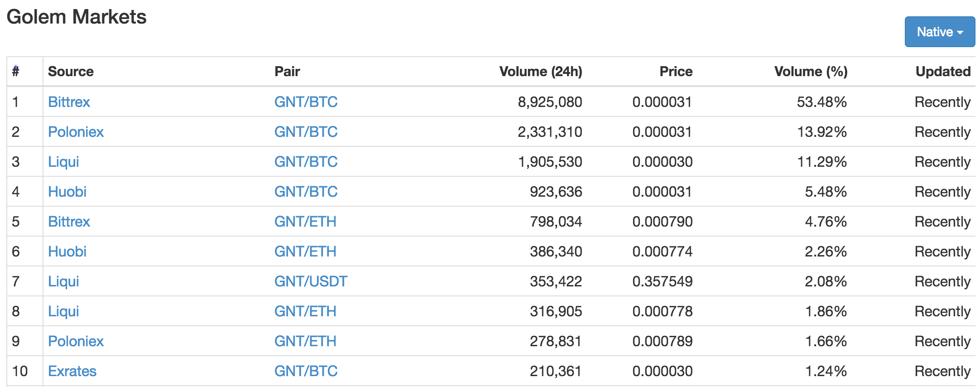Open the Native currency dropdown
Viewport: 980px width, 387px height.
(940, 32)
